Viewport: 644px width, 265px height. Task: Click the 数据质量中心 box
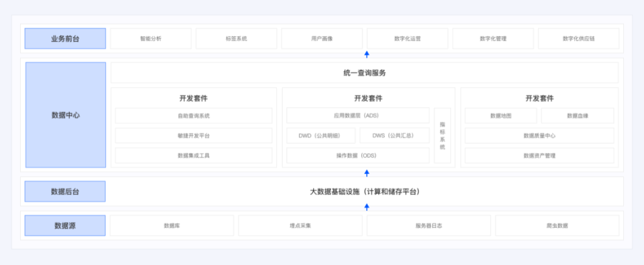(x=539, y=135)
